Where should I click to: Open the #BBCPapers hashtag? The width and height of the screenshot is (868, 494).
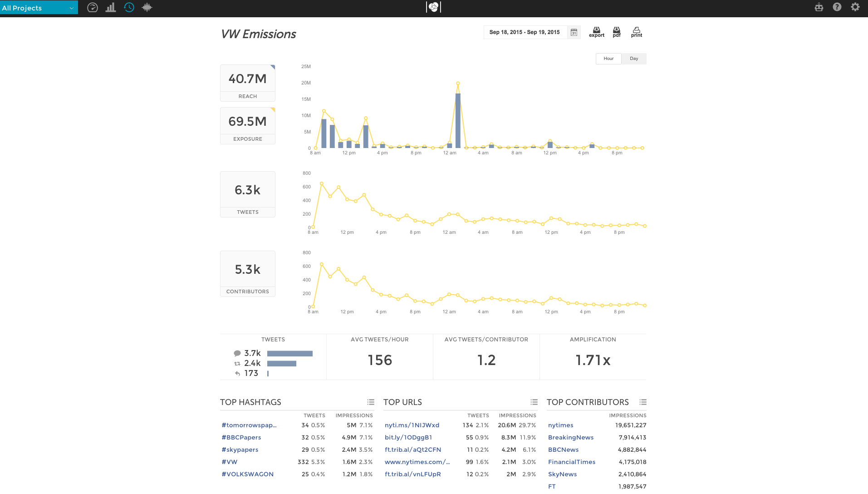point(241,438)
